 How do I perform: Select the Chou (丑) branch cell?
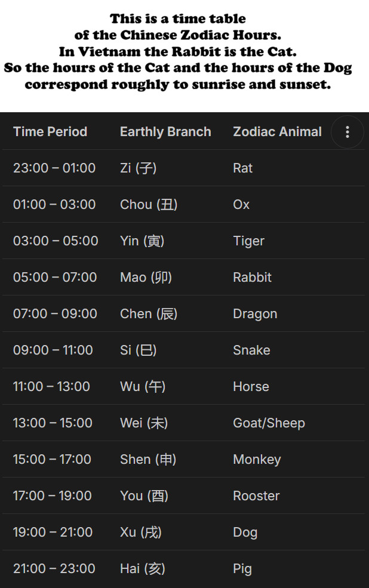(149, 204)
